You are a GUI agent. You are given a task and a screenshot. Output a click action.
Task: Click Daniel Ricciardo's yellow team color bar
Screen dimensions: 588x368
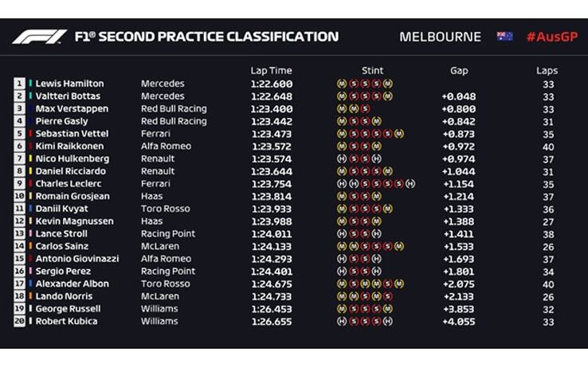click(x=31, y=171)
